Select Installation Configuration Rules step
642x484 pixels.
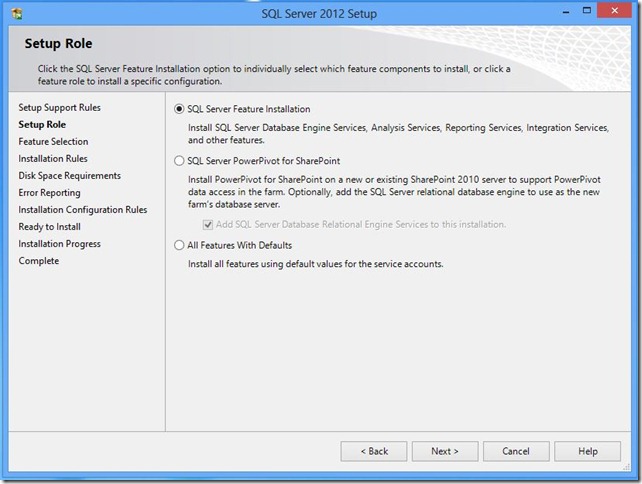click(x=83, y=210)
